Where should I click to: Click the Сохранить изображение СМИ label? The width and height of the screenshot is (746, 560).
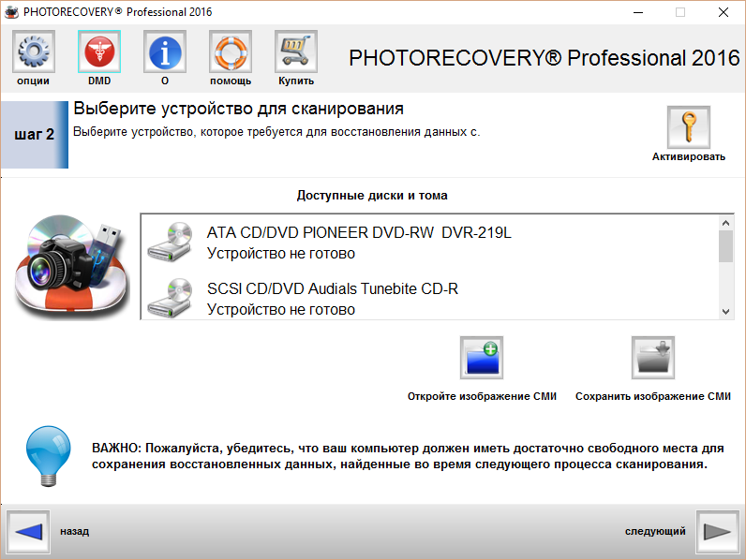pos(653,396)
